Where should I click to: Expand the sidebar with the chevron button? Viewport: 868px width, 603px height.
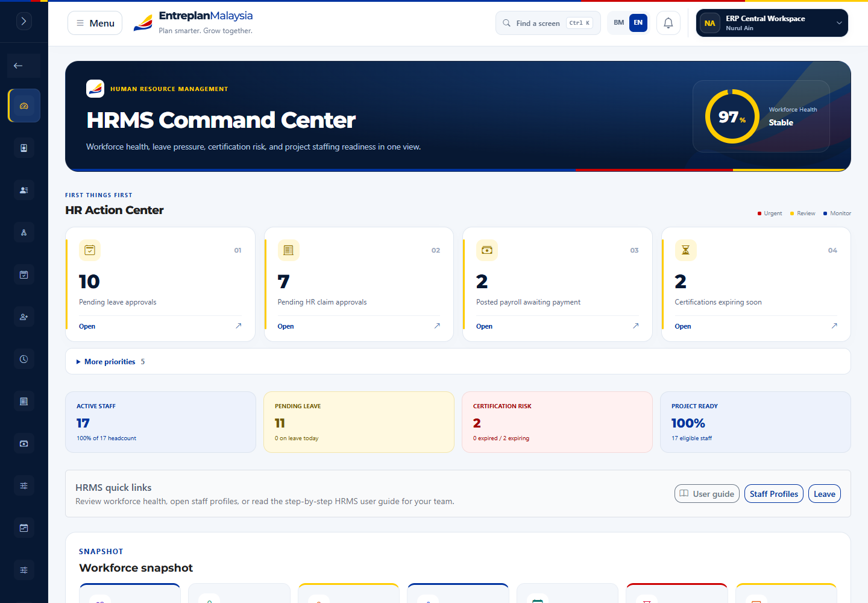click(24, 22)
